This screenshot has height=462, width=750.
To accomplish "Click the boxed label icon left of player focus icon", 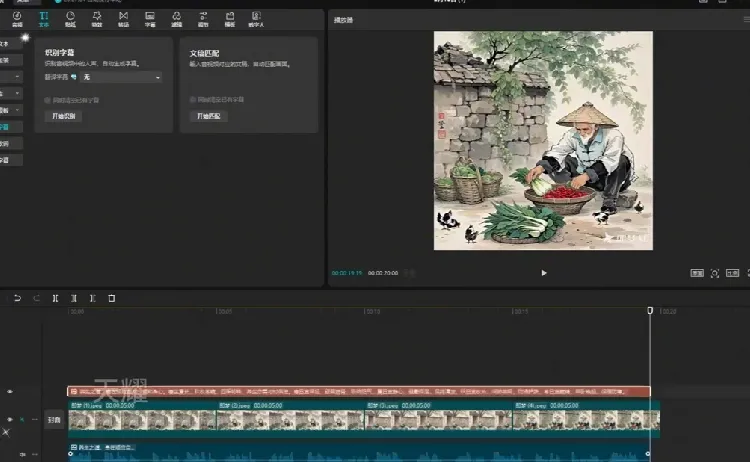I will coord(697,273).
